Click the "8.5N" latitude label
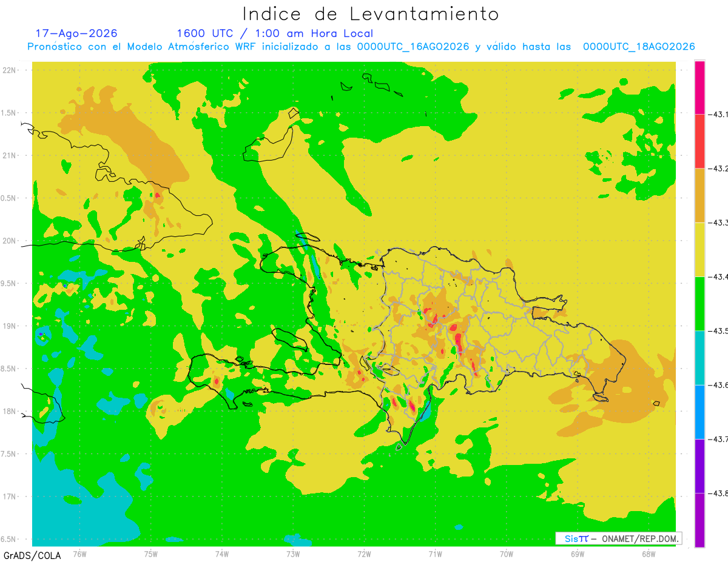This screenshot has width=728, height=562. pos(9,369)
